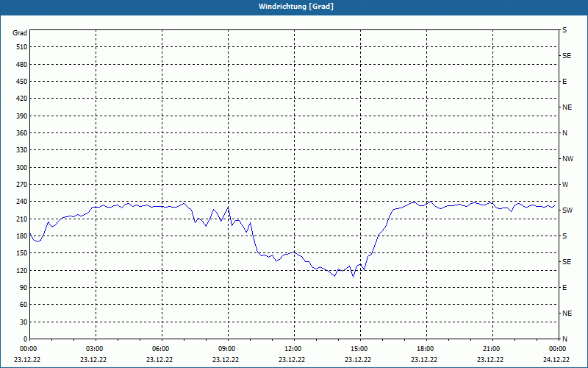Select the '360' axis value

pyautogui.click(x=22, y=133)
